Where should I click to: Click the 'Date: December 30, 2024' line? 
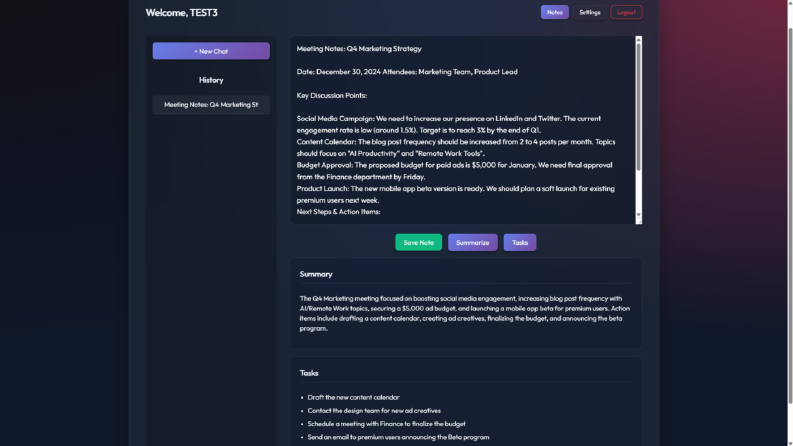click(407, 72)
